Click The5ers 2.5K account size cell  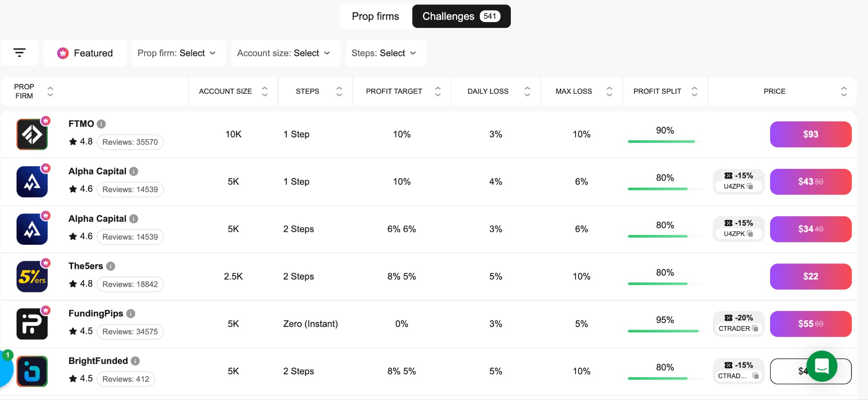[x=233, y=277]
